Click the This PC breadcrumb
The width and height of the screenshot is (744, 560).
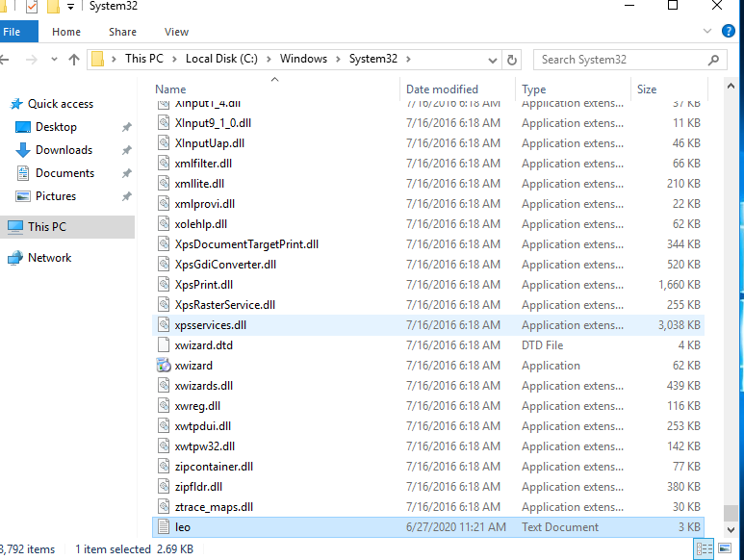coord(143,59)
